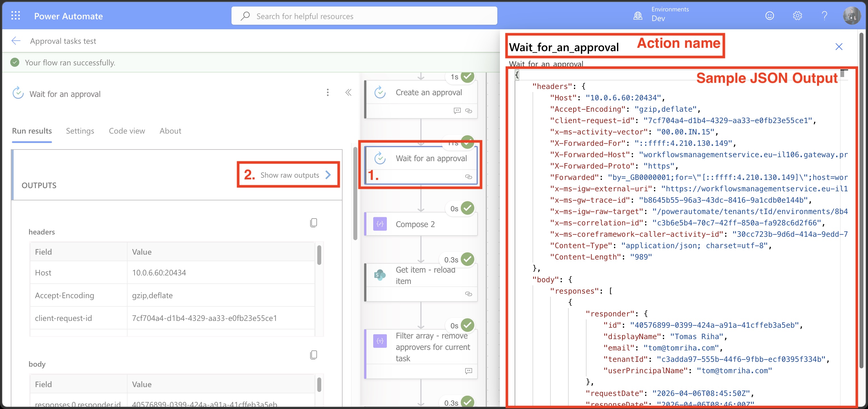Viewport: 868px width, 409px height.
Task: Open the help question mark icon
Action: (825, 16)
